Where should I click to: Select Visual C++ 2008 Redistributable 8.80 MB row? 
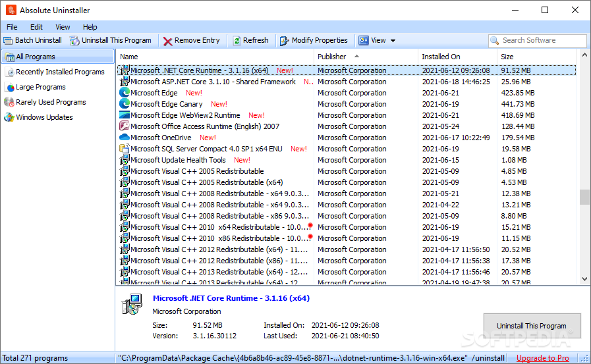point(347,216)
